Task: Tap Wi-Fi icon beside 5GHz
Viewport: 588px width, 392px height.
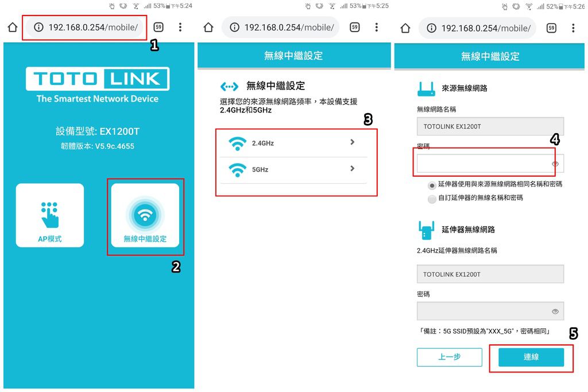Action: tap(237, 170)
